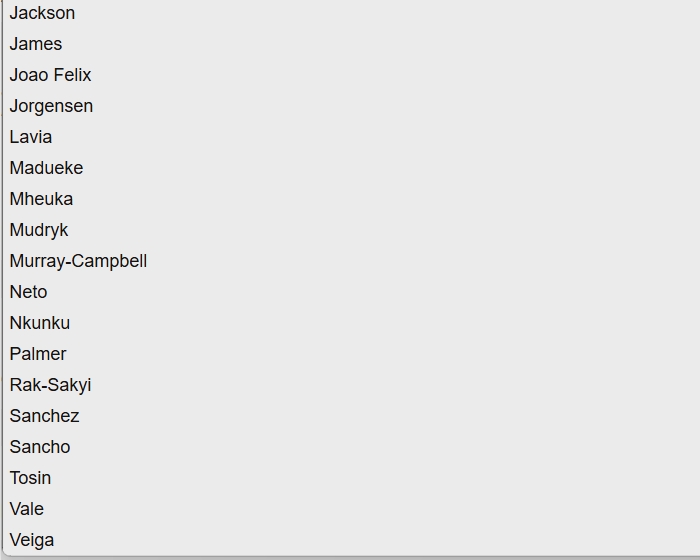700x560 pixels.
Task: Pick Neto from the list
Action: point(28,292)
